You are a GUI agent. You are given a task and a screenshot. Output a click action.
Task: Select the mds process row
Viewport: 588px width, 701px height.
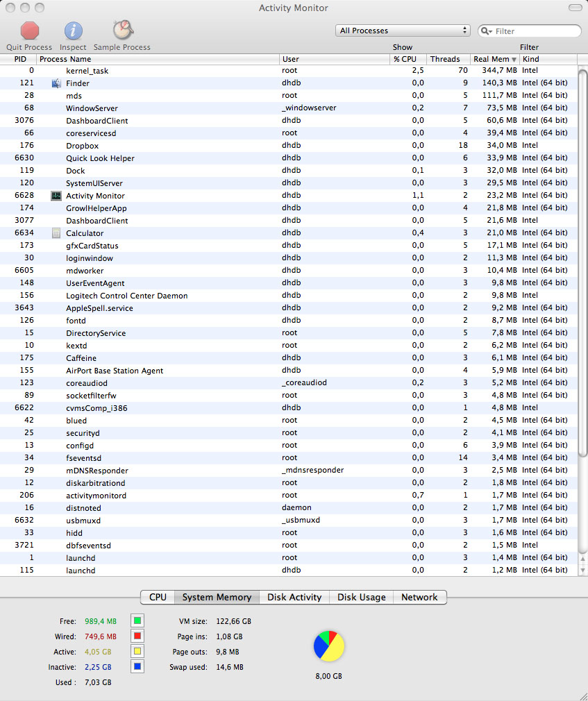[x=288, y=96]
